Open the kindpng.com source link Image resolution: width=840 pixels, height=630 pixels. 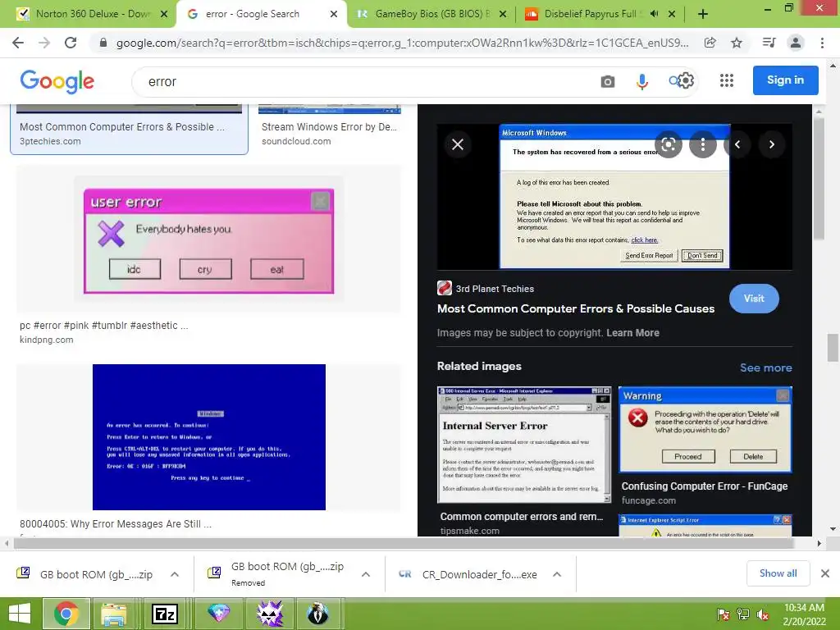coord(47,340)
